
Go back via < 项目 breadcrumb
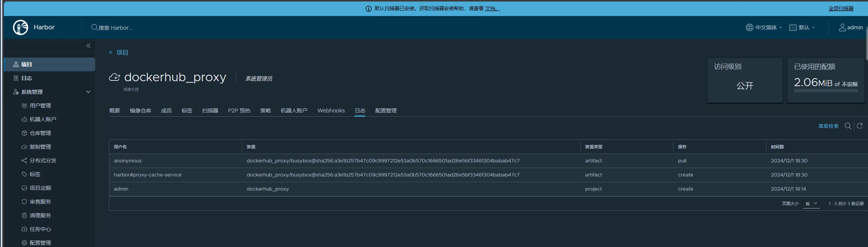(x=118, y=53)
